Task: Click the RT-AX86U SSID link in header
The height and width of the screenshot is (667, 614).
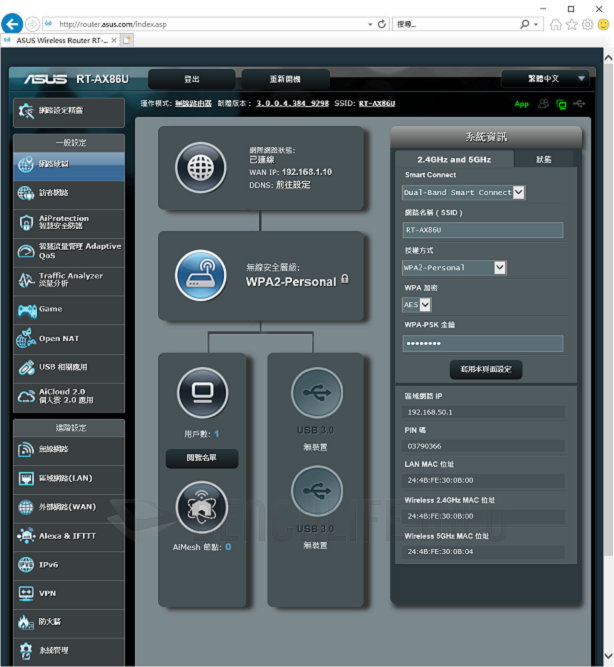Action: pos(377,103)
